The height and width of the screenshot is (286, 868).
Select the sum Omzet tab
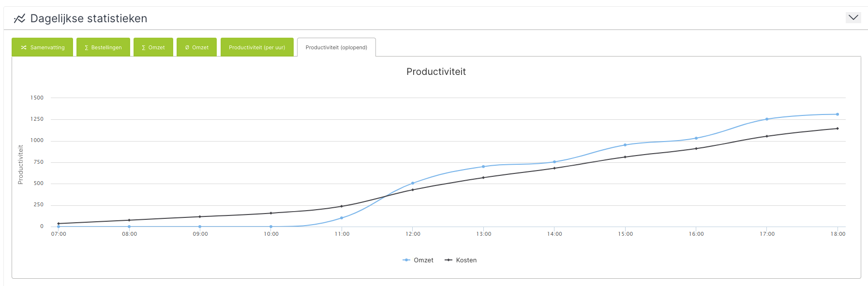[153, 47]
